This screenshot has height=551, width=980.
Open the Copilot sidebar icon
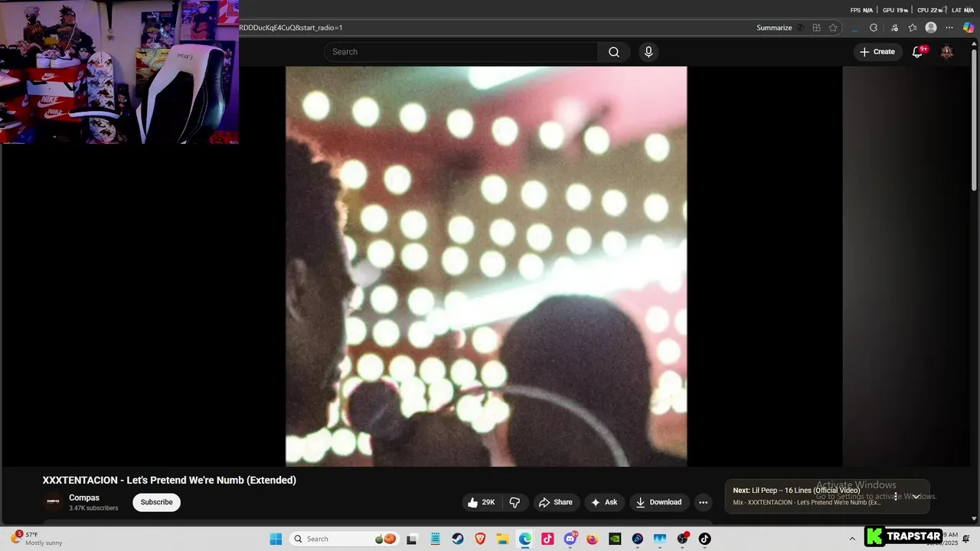pyautogui.click(x=969, y=28)
